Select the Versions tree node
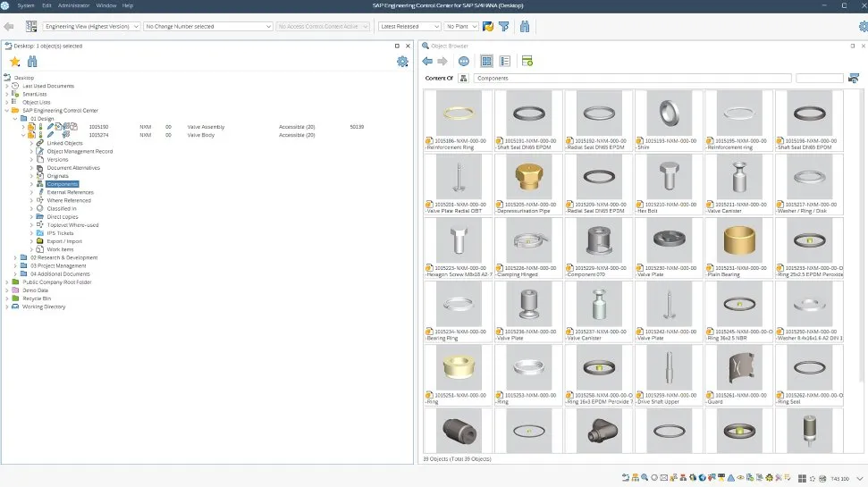This screenshot has height=487, width=868. pyautogui.click(x=57, y=160)
